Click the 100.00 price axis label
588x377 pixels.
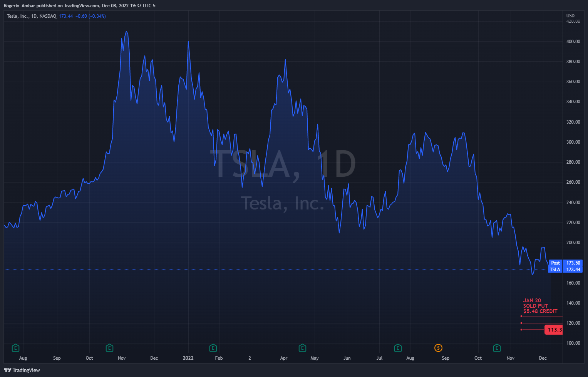pyautogui.click(x=573, y=343)
